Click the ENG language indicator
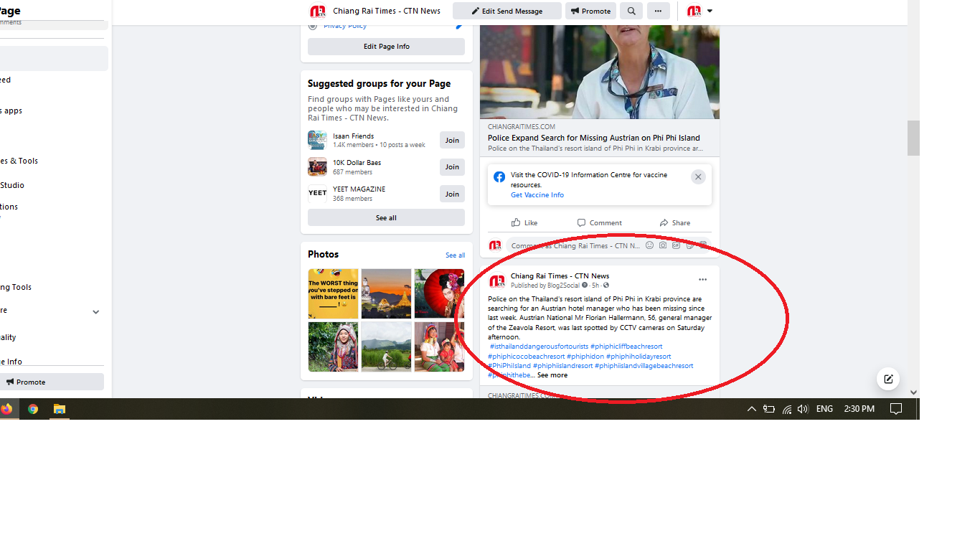 coord(824,409)
